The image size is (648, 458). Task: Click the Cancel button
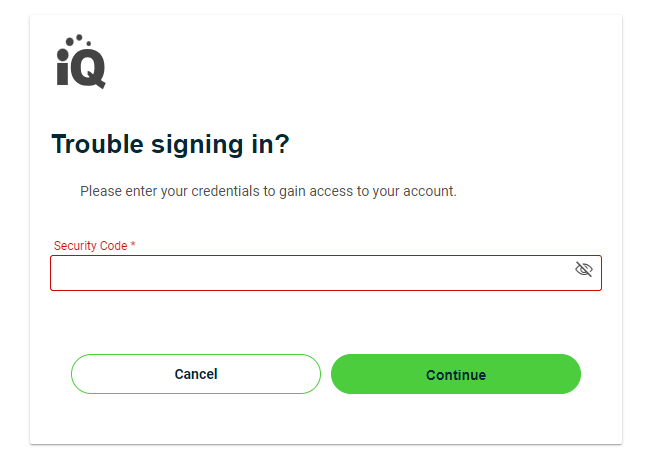(x=196, y=374)
